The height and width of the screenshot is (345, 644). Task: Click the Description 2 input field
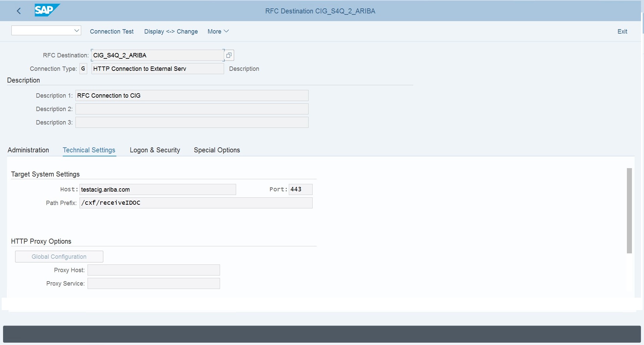pos(192,109)
